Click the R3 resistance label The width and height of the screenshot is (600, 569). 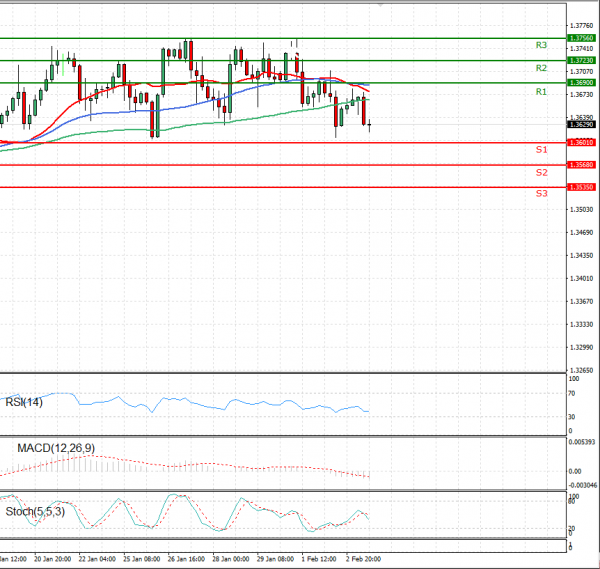541,46
